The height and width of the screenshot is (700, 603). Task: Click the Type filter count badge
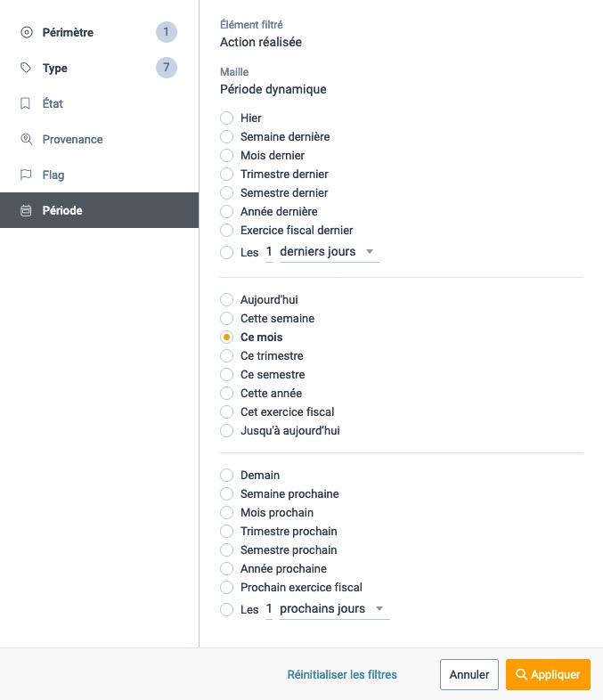pyautogui.click(x=166, y=68)
